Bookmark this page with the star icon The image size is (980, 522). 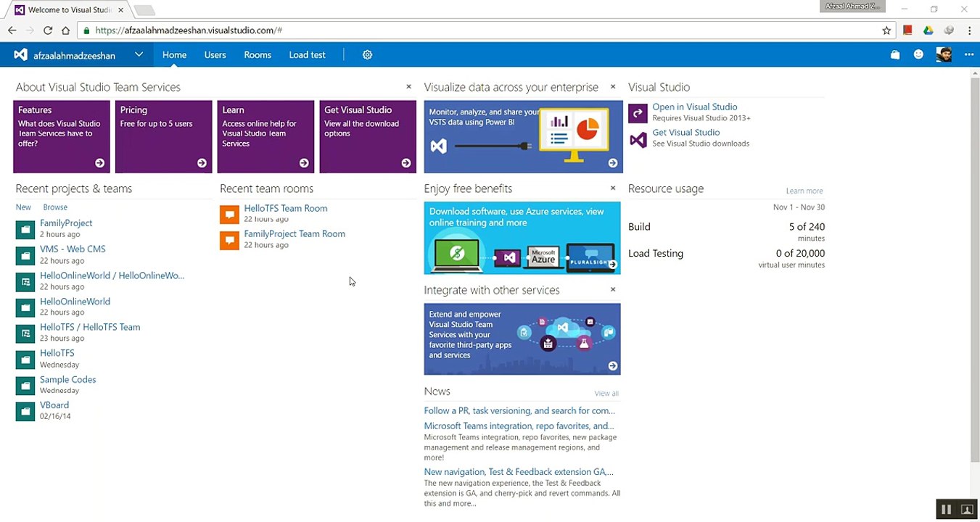click(x=886, y=30)
